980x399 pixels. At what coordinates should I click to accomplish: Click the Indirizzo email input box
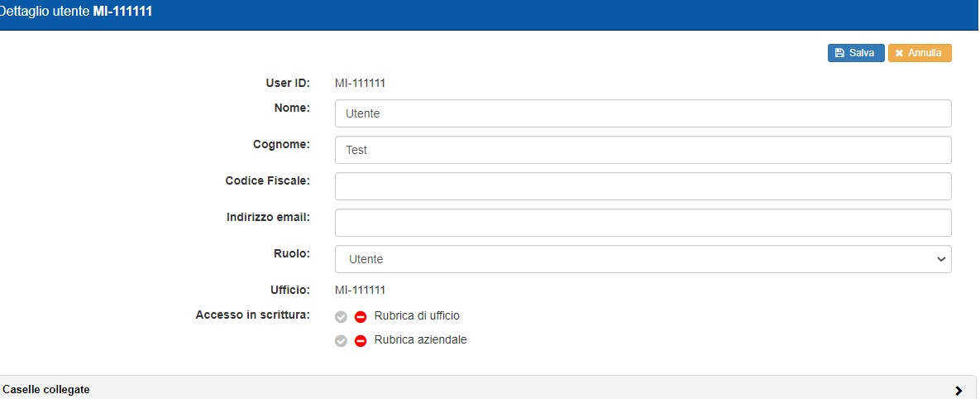pyautogui.click(x=642, y=223)
